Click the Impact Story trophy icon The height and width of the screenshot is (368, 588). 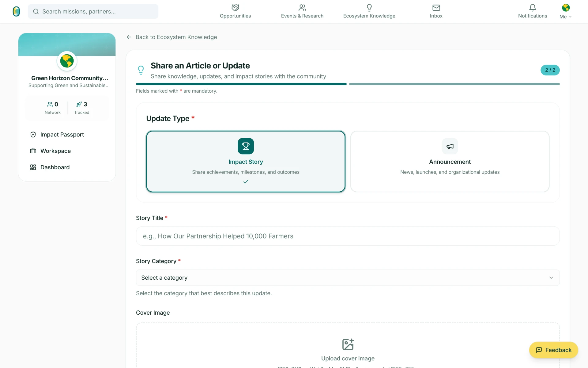pyautogui.click(x=246, y=146)
